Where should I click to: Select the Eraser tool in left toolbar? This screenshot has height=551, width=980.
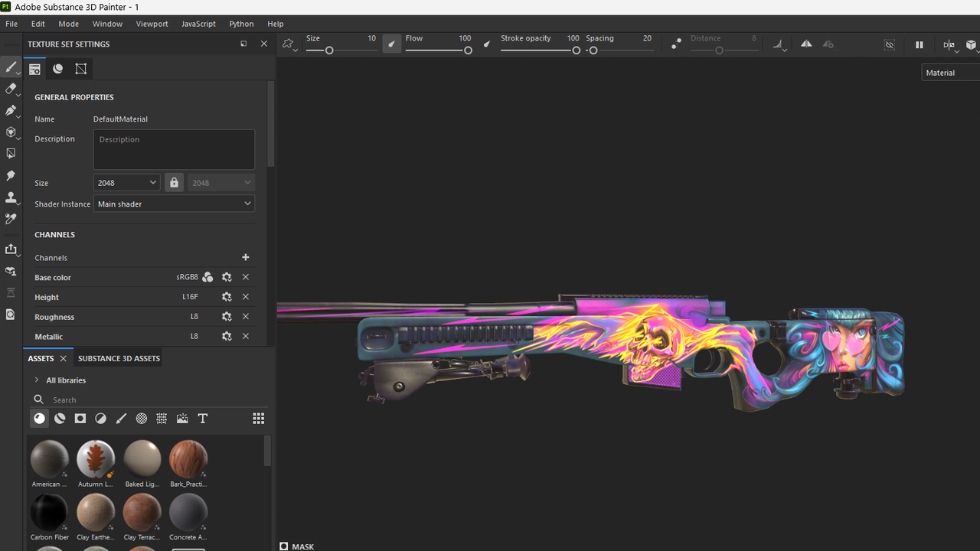click(x=11, y=89)
